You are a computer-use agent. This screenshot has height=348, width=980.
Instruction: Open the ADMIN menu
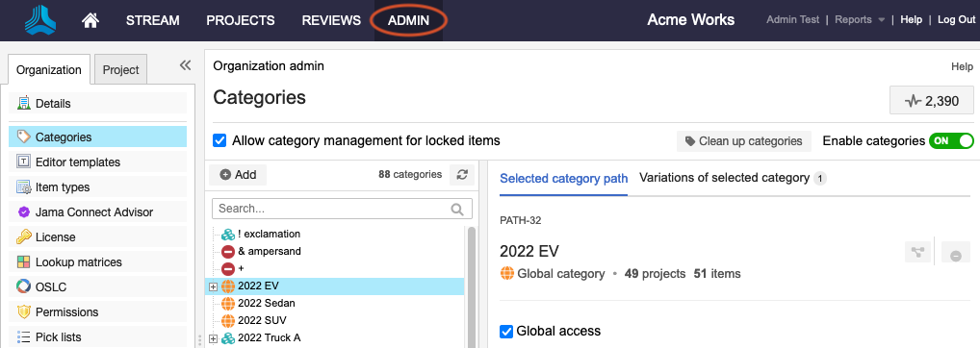point(409,20)
